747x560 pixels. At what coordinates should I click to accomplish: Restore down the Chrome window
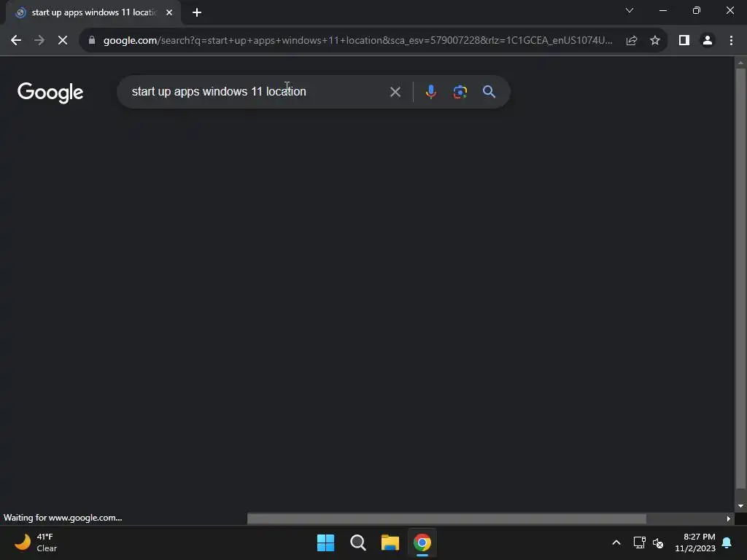click(697, 10)
